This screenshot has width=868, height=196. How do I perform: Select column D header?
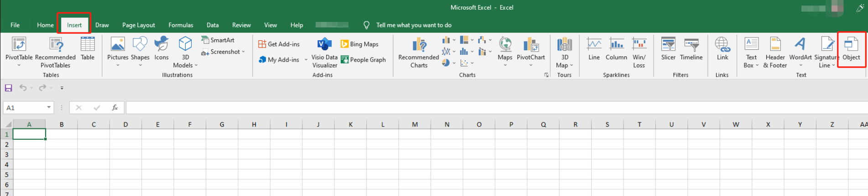[125, 124]
